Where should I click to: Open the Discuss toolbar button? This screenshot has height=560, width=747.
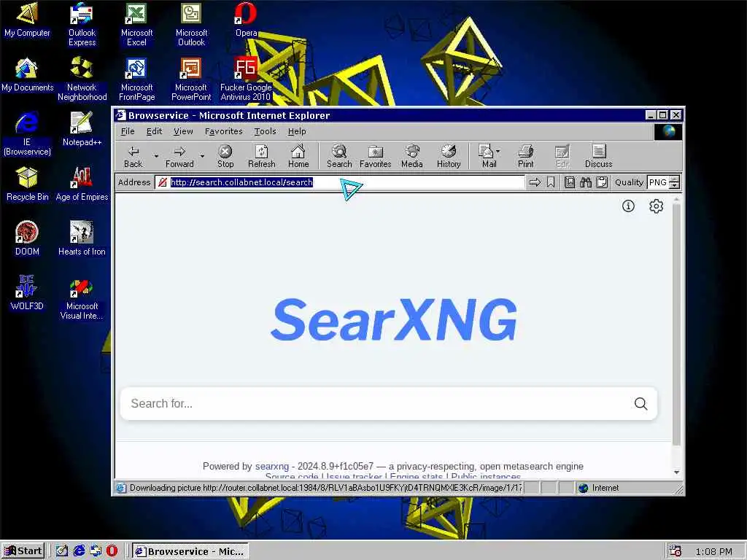[599, 157]
